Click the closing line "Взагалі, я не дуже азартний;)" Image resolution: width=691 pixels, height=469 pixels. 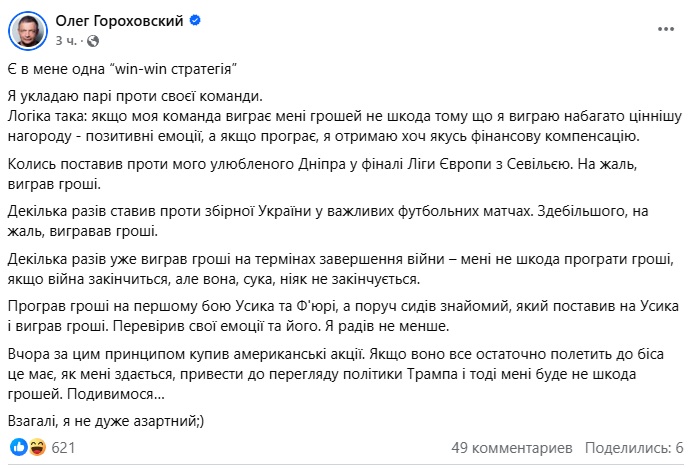tap(106, 421)
